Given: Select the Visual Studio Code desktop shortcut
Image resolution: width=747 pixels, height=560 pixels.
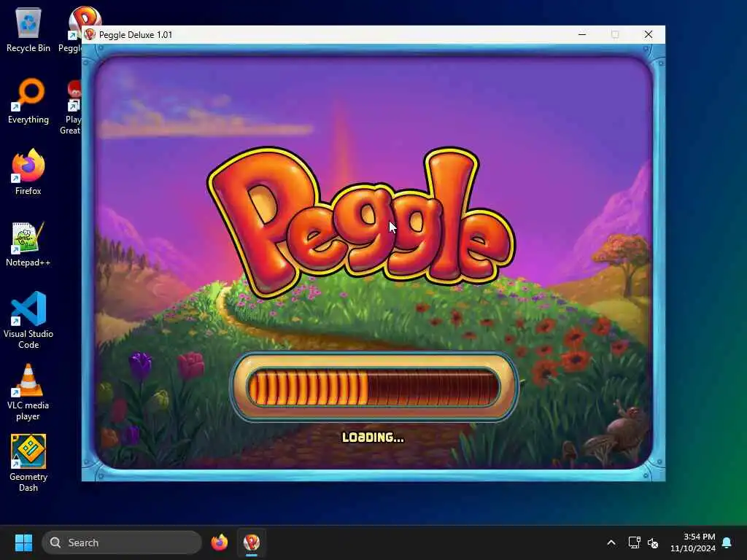Looking at the screenshot, I should point(28,320).
